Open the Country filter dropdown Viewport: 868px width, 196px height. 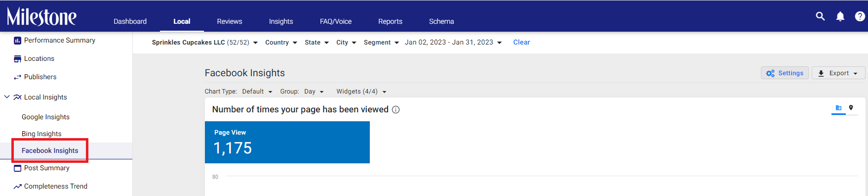[x=281, y=43]
